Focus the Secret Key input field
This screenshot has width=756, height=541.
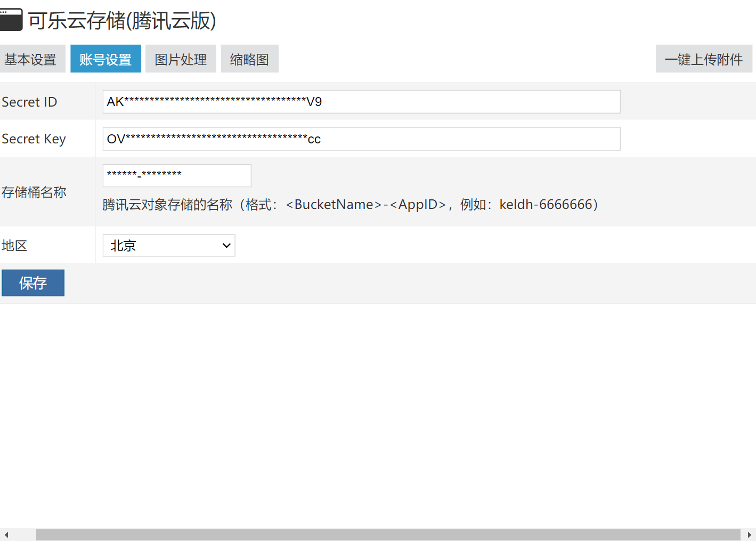(361, 139)
